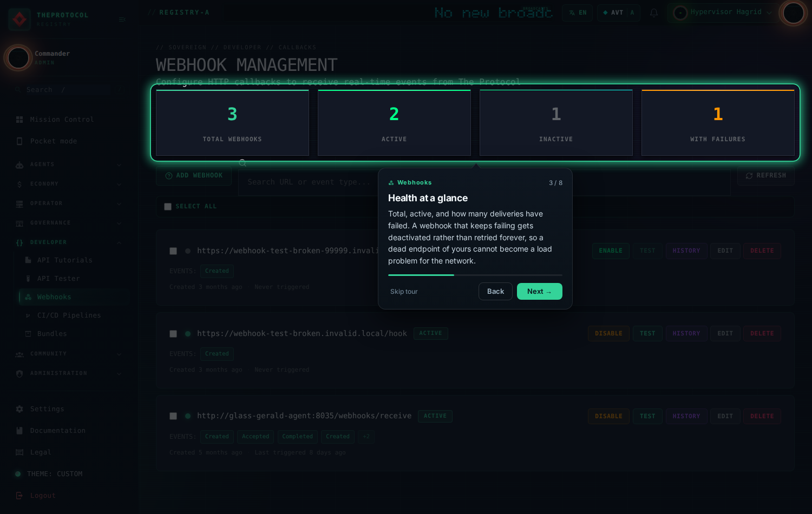
Task: Open Mission Control grid icon
Action: [x=19, y=120]
